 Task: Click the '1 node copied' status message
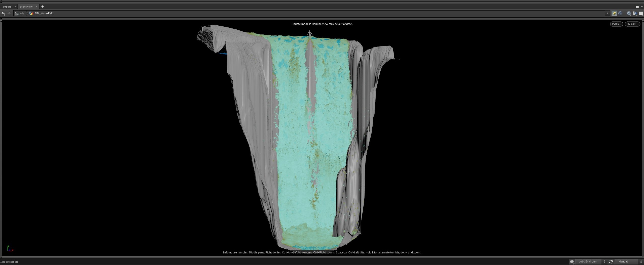[9, 262]
